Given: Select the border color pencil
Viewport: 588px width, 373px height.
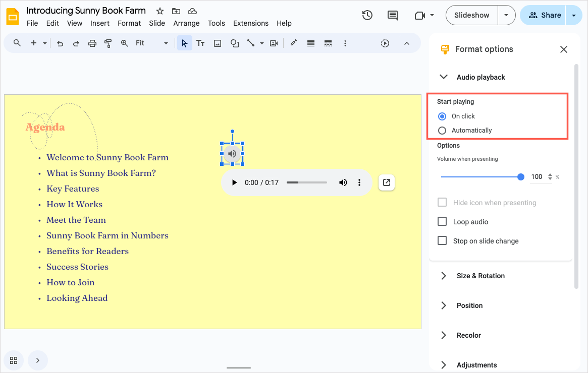Looking at the screenshot, I should coord(294,43).
